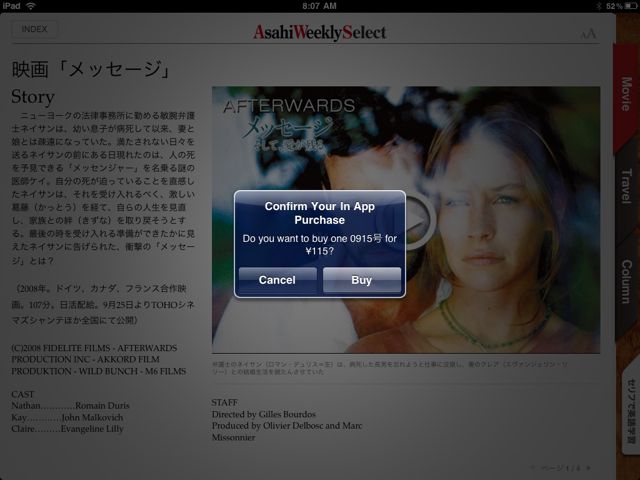
Task: Tap the CAST heading
Action: (x=23, y=394)
